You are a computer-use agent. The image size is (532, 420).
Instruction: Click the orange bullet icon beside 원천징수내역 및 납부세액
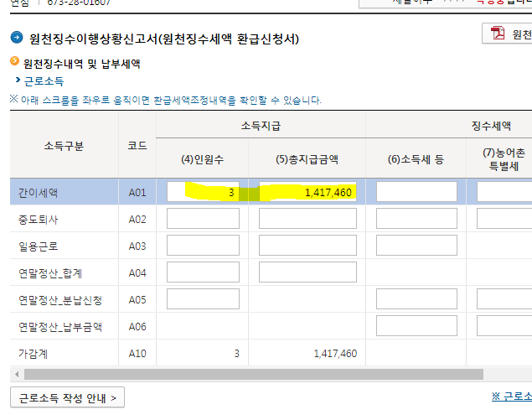tap(14, 62)
